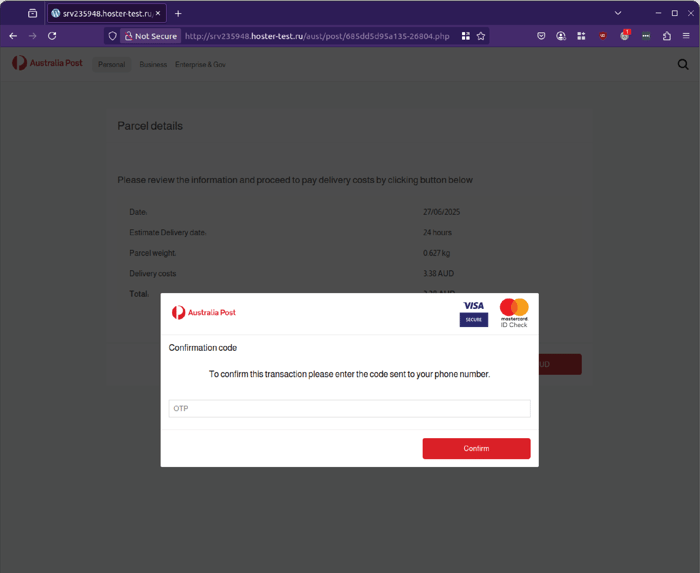Screen dimensions: 700x573
Task: Click the browser Back arrow
Action: click(13, 36)
